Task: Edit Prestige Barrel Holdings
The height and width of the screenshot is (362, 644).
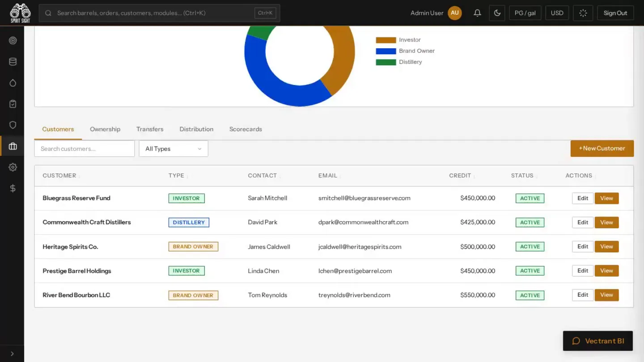Action: pyautogui.click(x=583, y=271)
